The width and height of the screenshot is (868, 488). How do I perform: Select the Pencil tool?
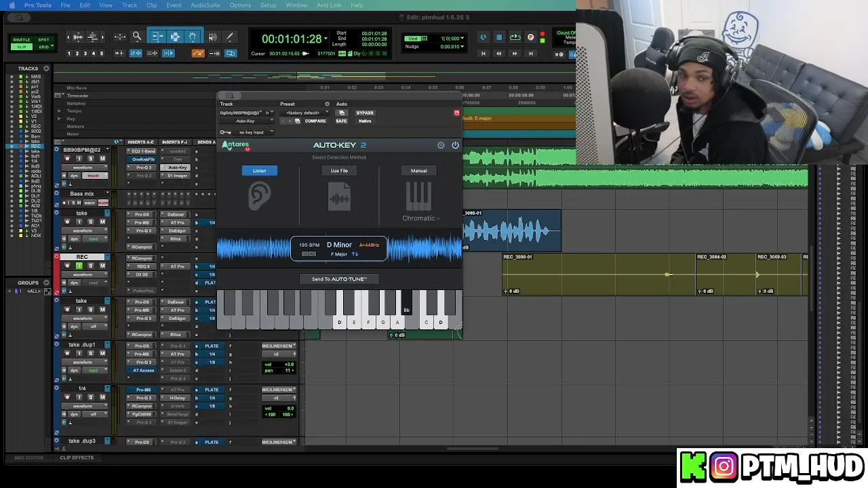pyautogui.click(x=229, y=37)
